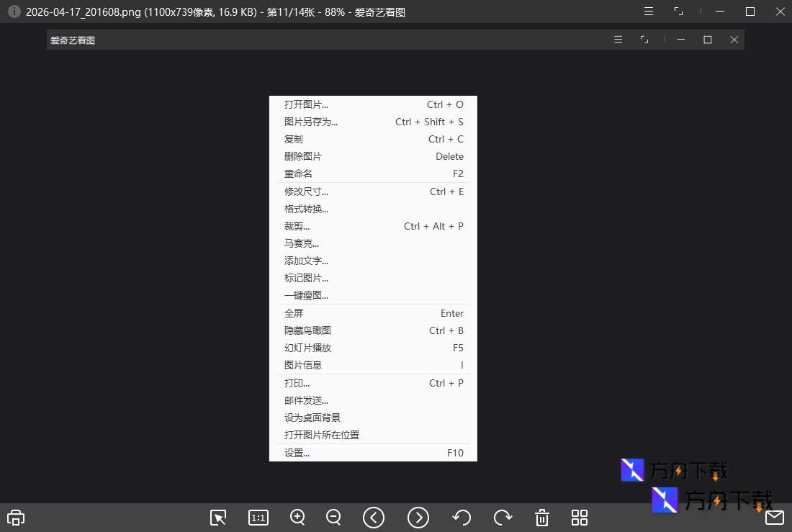Image resolution: width=792 pixels, height=532 pixels.
Task: Open the Print icon on bottom toolbar
Action: [x=15, y=518]
